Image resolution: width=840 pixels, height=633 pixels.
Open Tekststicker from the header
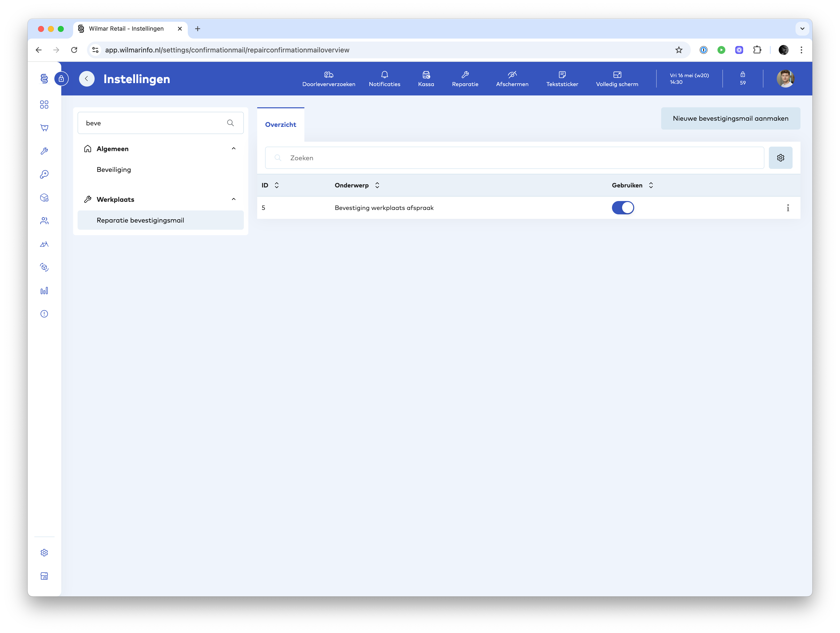(x=562, y=79)
